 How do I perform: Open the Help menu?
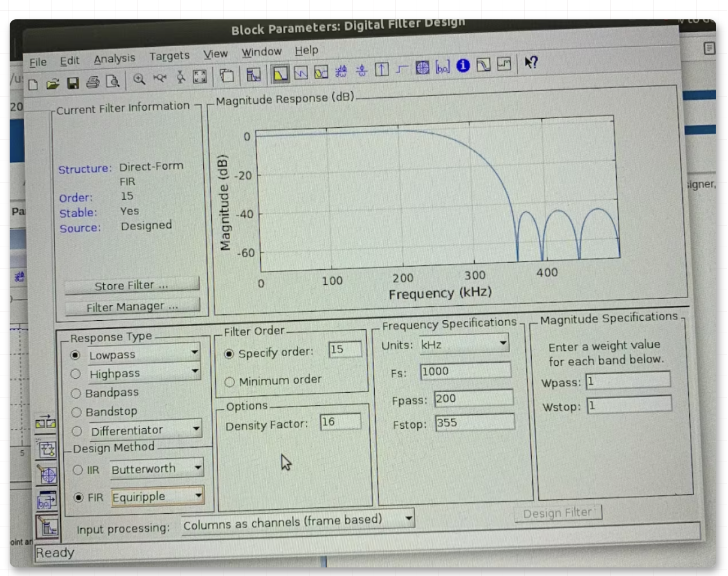(306, 51)
